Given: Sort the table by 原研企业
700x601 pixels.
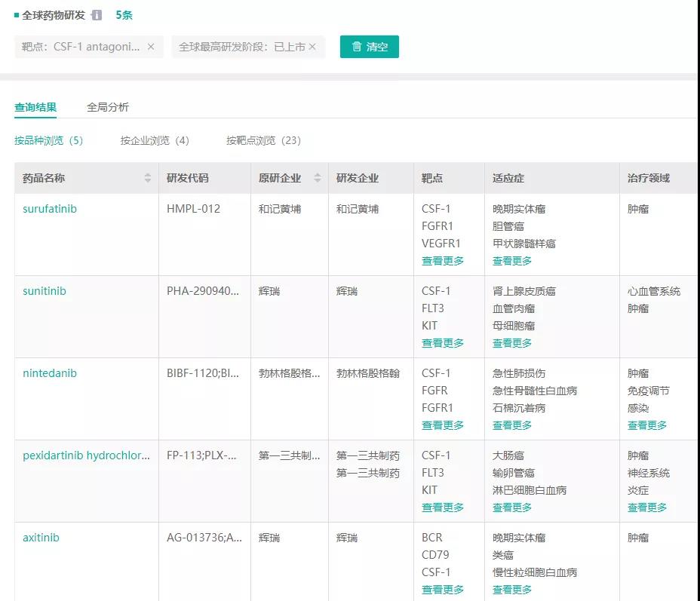Looking at the screenshot, I should (318, 178).
